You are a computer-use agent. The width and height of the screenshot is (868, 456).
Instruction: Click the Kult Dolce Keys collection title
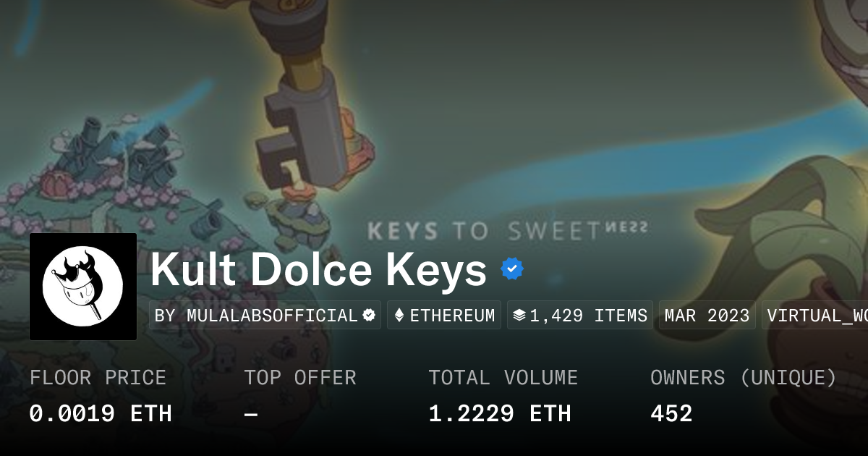coord(318,271)
